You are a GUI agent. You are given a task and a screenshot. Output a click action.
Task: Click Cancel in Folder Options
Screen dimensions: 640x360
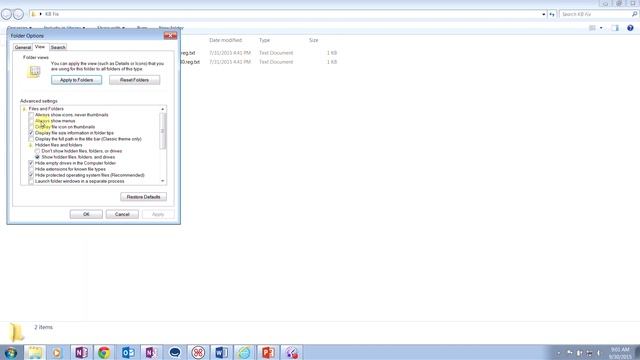[x=122, y=214]
